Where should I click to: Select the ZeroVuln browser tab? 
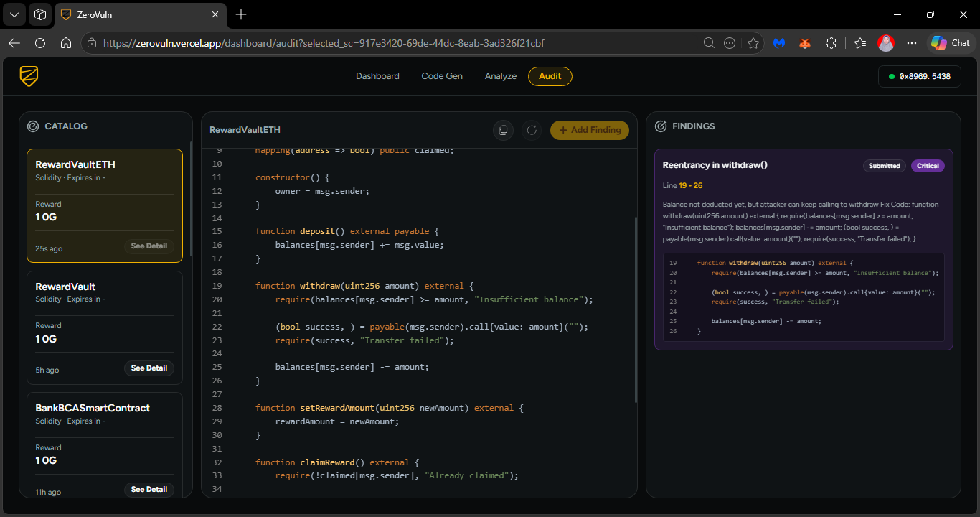click(140, 14)
